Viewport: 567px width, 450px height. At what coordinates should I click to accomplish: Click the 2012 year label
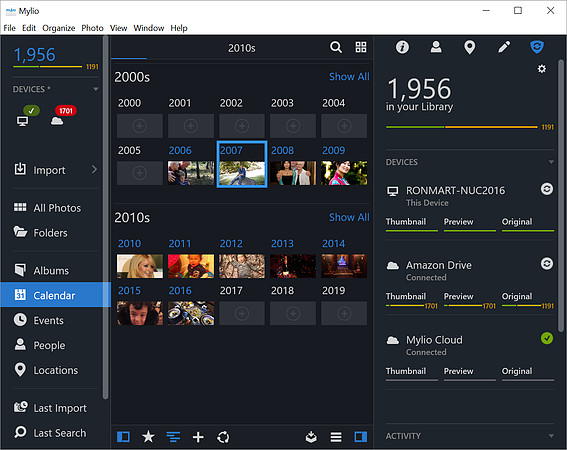231,243
